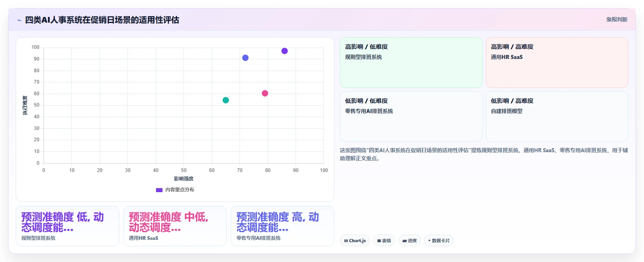
Task: Open the 高影响 / 低难度 quadrant card
Action: [411, 63]
